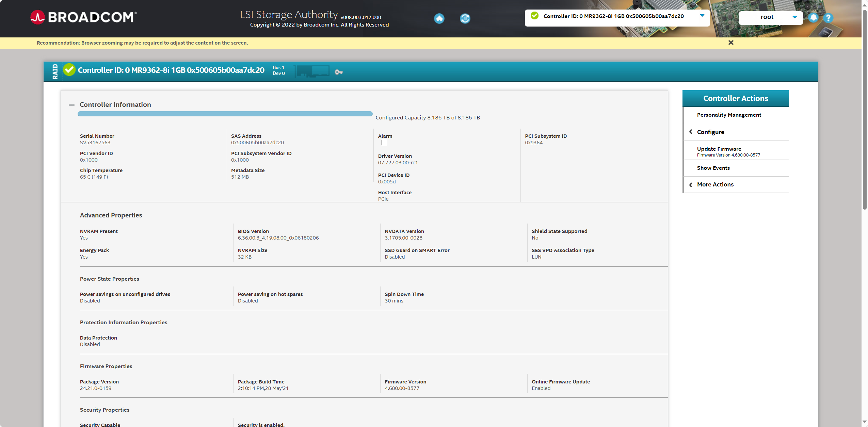Open the notifications bell icon

pos(813,17)
